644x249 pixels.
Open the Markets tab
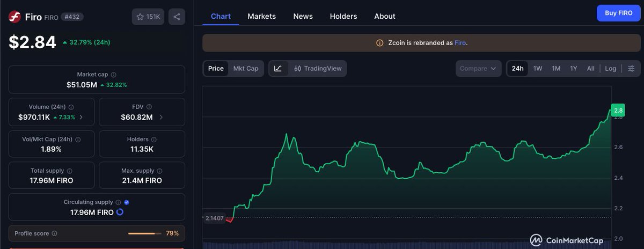[x=261, y=16]
